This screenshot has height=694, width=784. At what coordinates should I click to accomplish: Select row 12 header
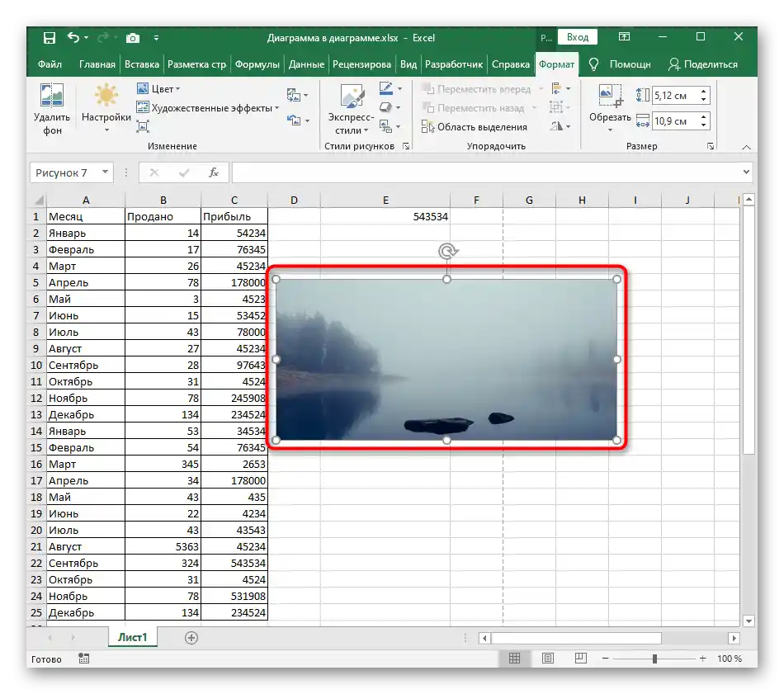tap(36, 398)
